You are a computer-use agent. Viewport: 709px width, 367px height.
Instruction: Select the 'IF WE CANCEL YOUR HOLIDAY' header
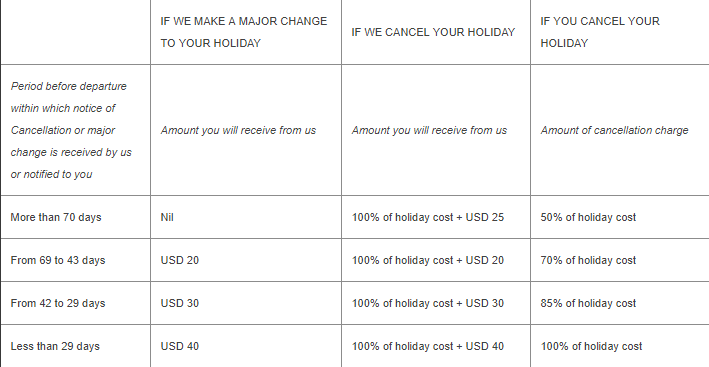(433, 32)
